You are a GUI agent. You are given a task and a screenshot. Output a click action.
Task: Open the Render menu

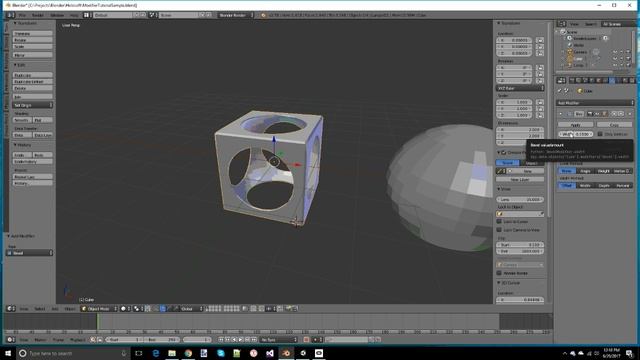tap(38, 15)
